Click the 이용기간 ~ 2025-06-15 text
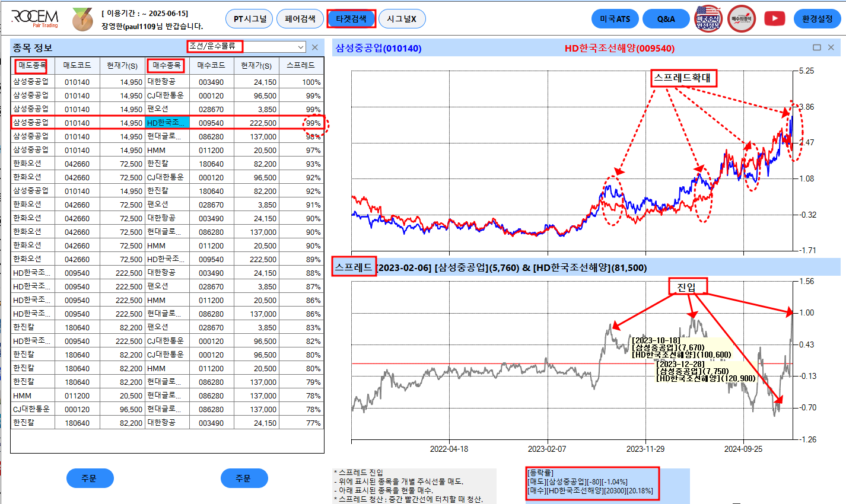This screenshot has width=846, height=504. pos(145,13)
